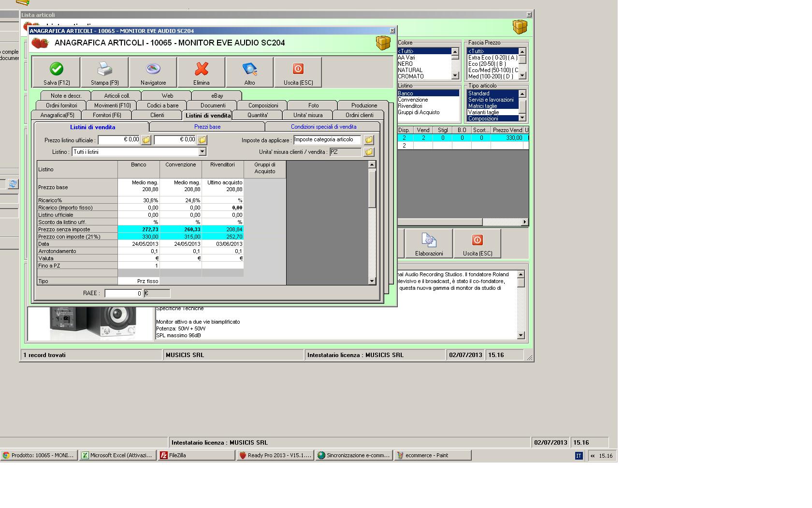Click the Imposte da applicare field
Image resolution: width=812 pixels, height=508 pixels.
pos(327,140)
